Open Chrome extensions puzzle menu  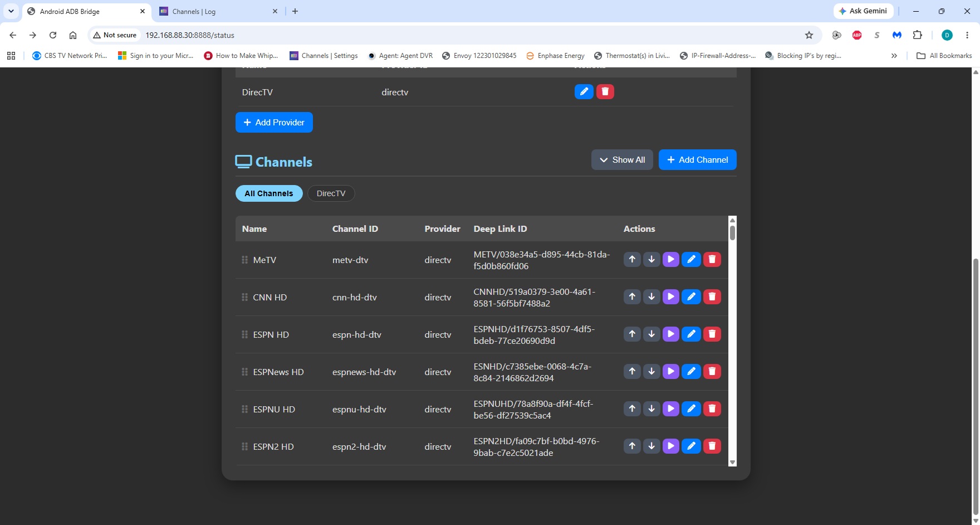[x=918, y=35]
